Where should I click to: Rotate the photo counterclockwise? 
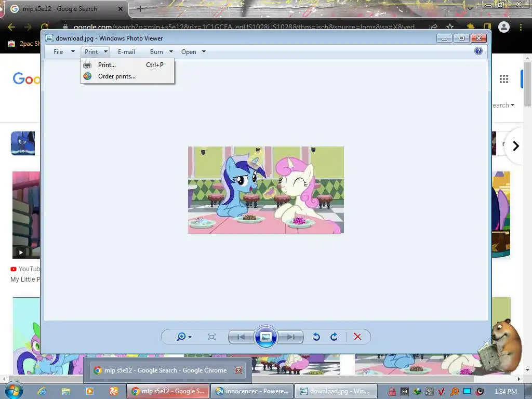(316, 337)
